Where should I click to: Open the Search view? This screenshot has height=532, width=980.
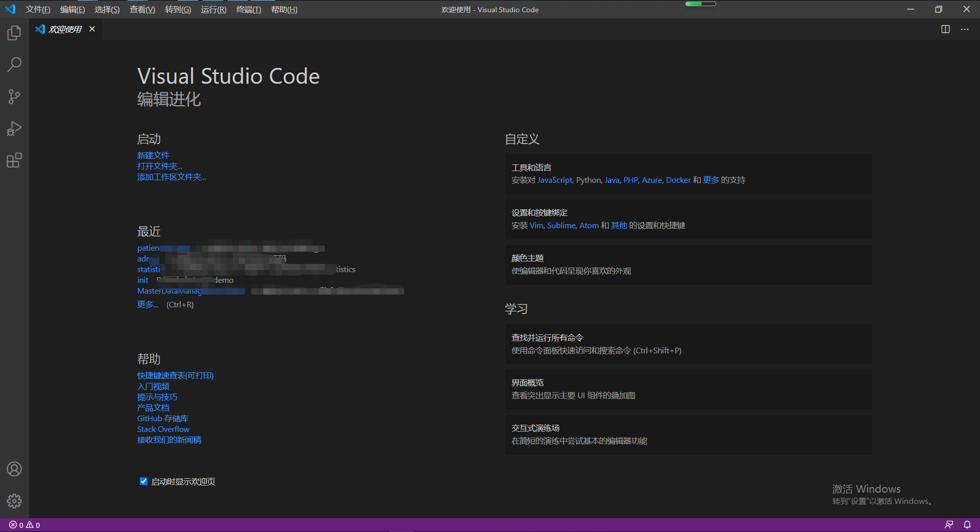14,64
